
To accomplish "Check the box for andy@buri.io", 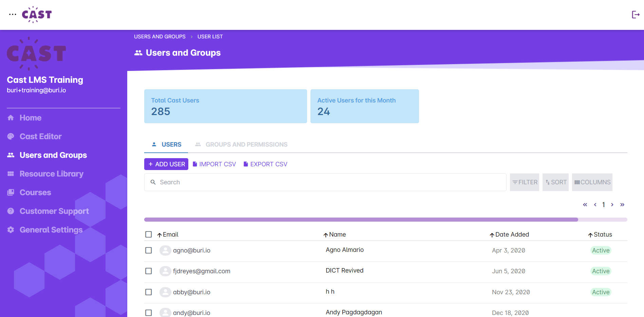I will [149, 313].
